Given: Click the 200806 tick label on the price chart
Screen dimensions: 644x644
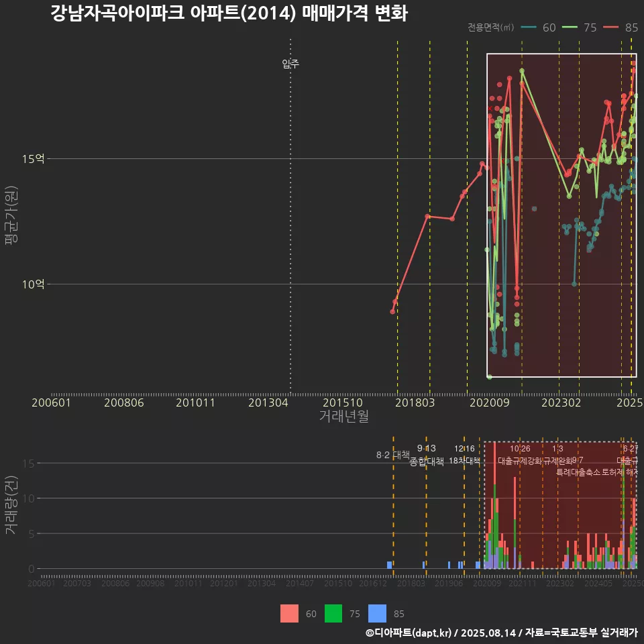Looking at the screenshot, I should tap(124, 402).
